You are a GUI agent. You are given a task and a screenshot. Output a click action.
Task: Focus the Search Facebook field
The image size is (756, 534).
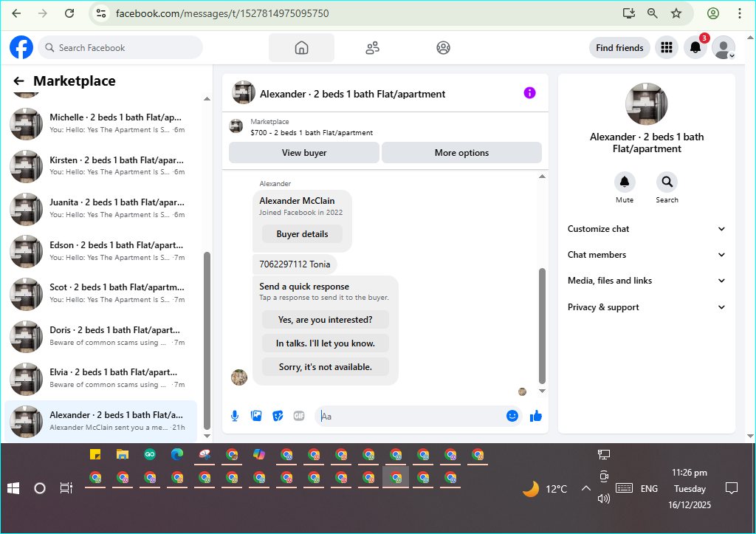coord(120,48)
